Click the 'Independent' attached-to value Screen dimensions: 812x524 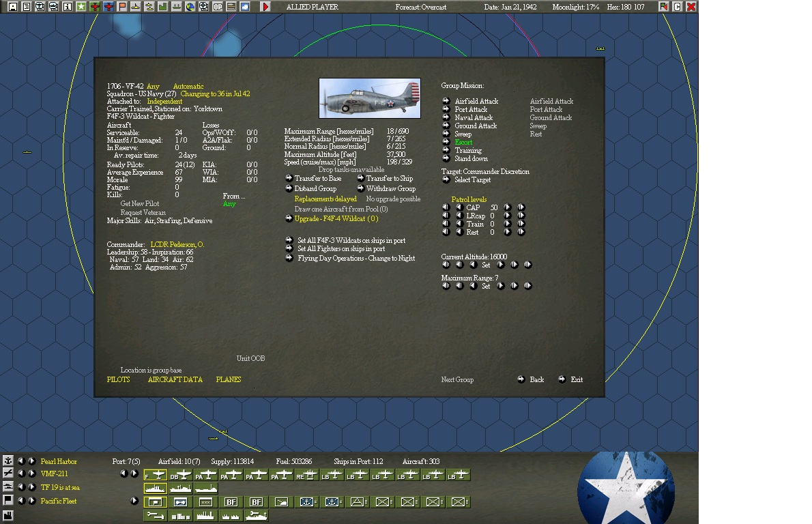164,102
